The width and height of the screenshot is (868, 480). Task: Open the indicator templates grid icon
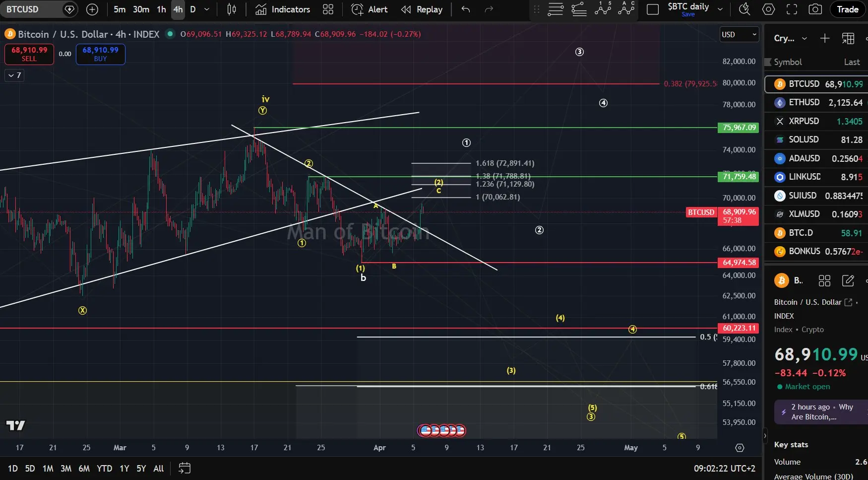(x=328, y=9)
